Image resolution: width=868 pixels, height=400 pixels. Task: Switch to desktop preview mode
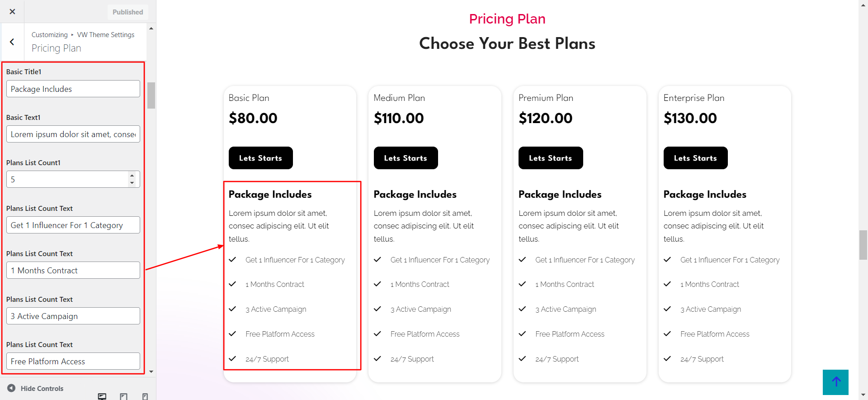(102, 396)
